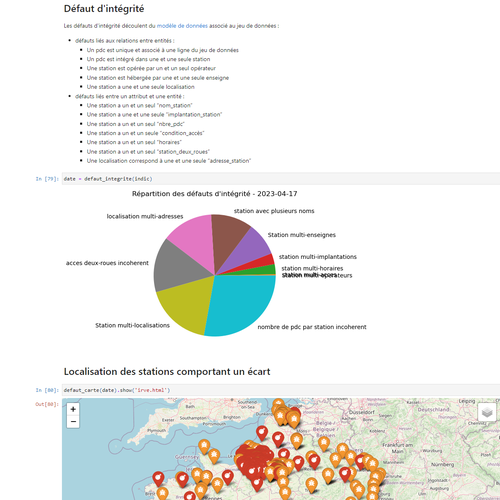
Task: Open the map layers control
Action: (x=487, y=412)
